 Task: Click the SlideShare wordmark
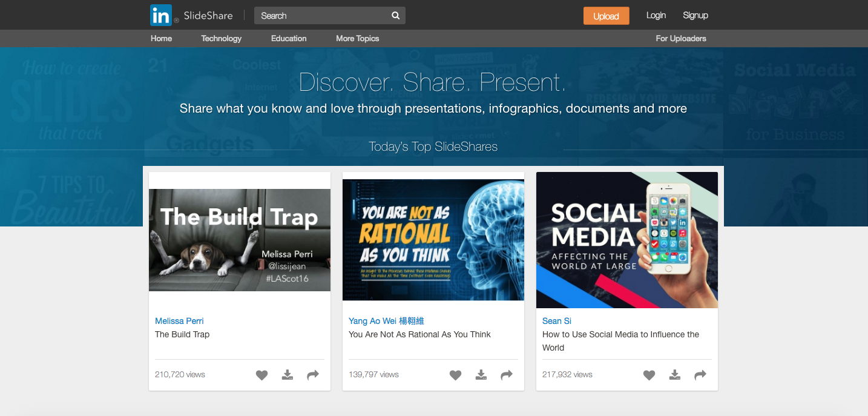click(208, 16)
